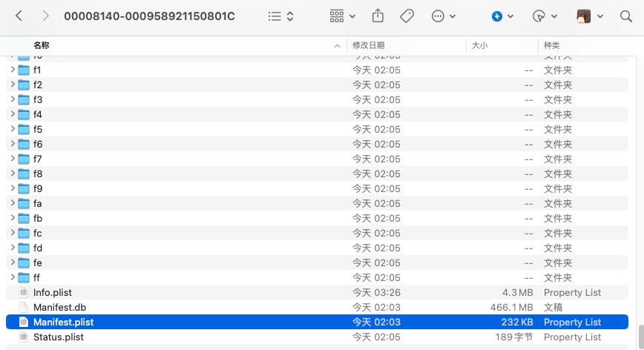
Task: Expand the ff folder disclosure chevron
Action: point(13,277)
